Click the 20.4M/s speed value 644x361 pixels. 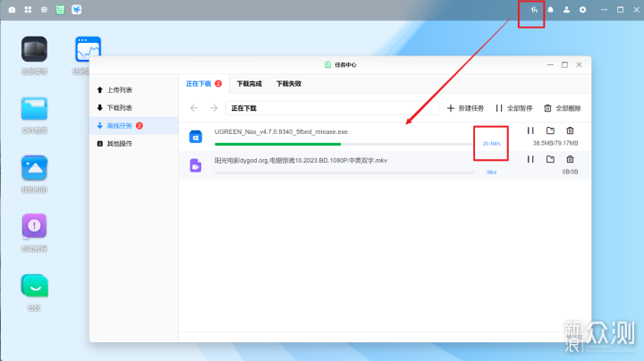[x=491, y=144]
